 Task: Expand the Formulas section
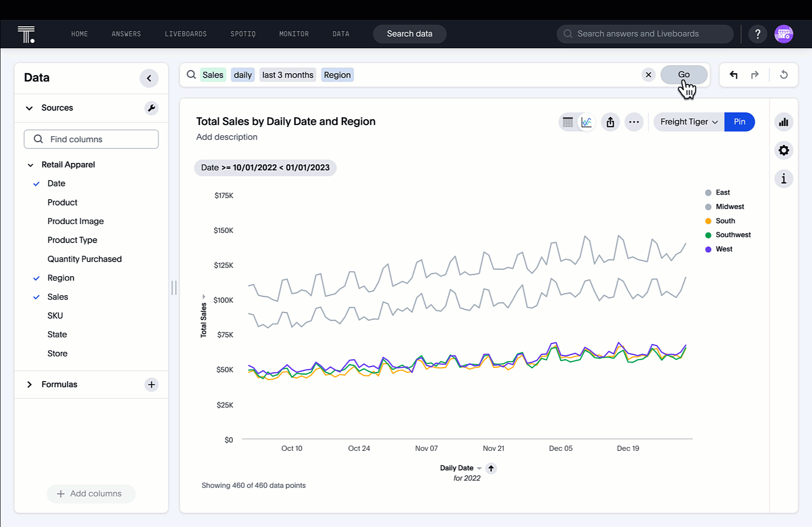point(29,385)
